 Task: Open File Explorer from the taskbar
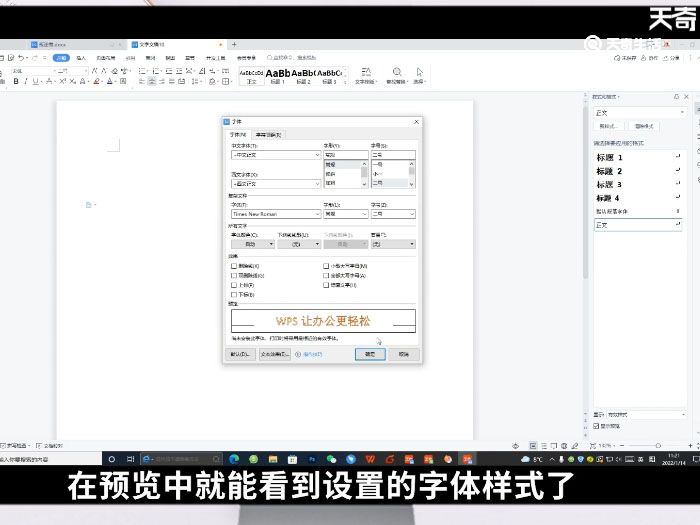273,459
